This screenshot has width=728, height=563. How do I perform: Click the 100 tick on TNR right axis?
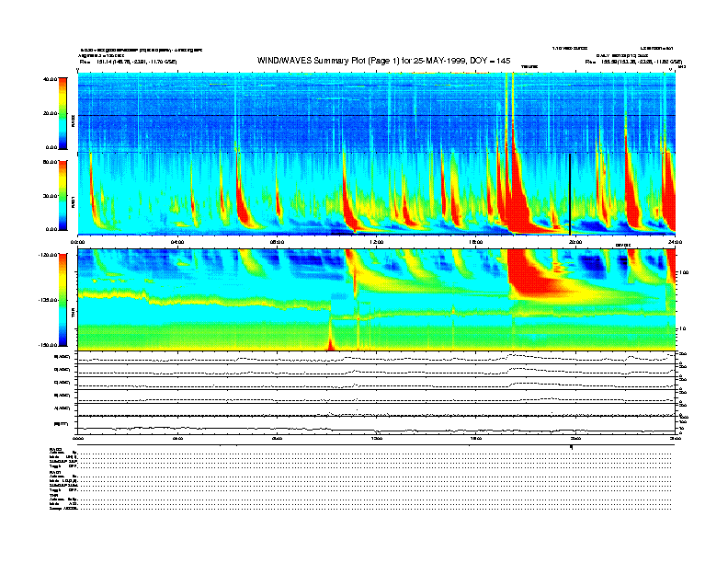tap(684, 272)
